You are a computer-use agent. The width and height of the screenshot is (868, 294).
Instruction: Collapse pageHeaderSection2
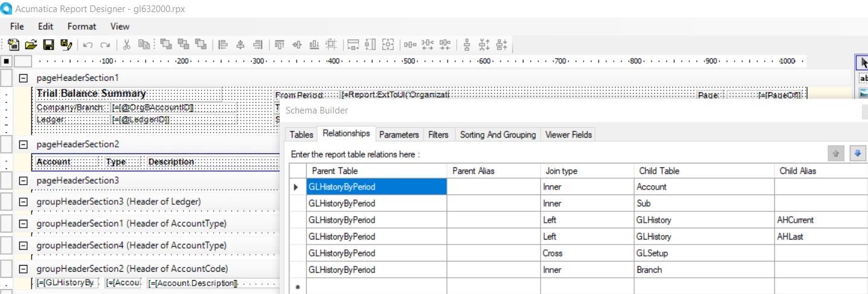point(24,144)
